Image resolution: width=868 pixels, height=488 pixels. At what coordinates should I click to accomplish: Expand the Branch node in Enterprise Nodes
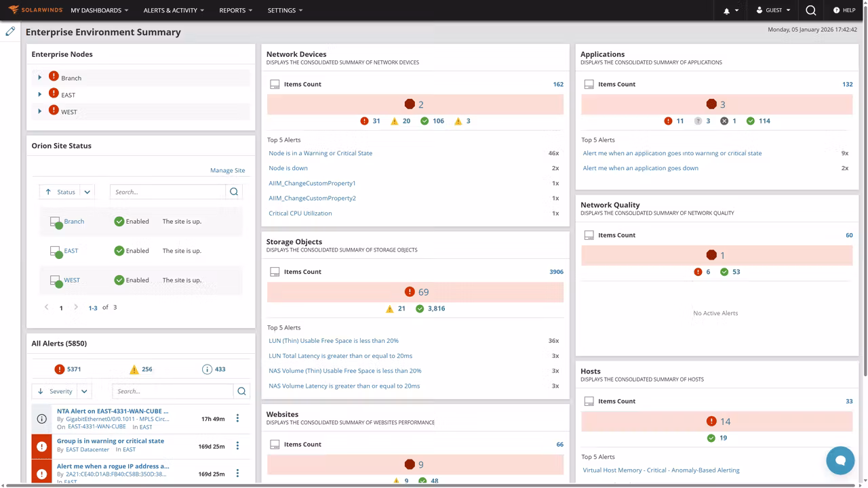pos(39,77)
